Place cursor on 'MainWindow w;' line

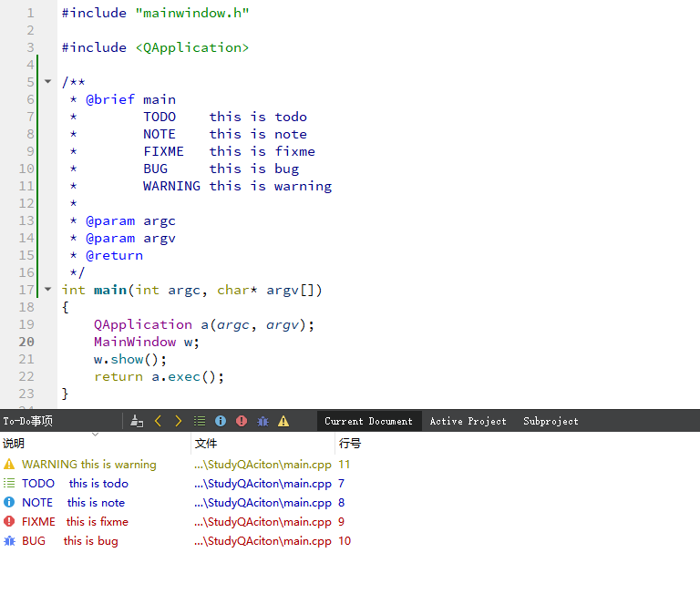[x=147, y=343]
